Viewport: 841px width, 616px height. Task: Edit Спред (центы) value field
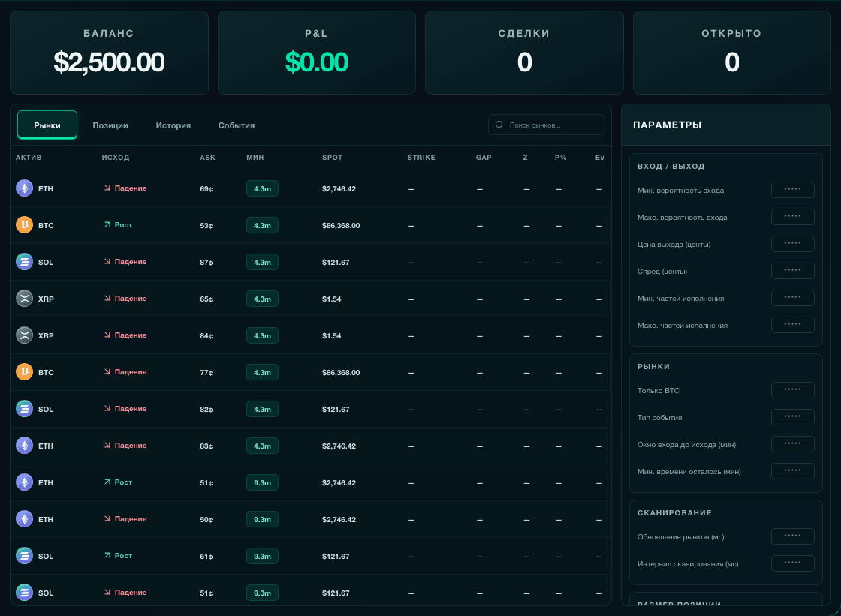pos(793,271)
